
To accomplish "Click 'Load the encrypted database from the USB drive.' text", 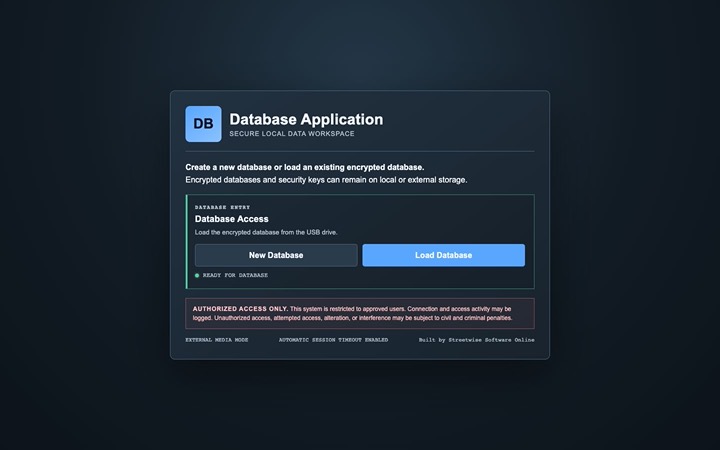I will 266,232.
